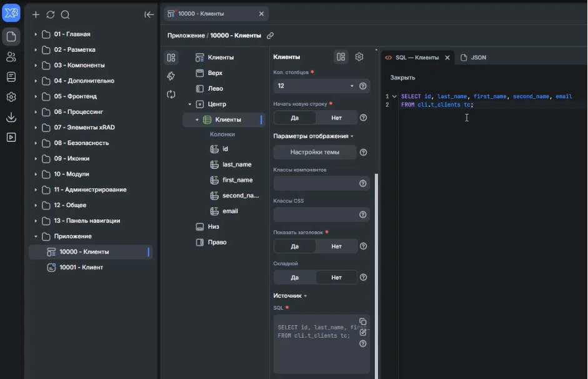588x379 pixels.
Task: Collapse the Приложение folder arrow
Action: tap(36, 236)
